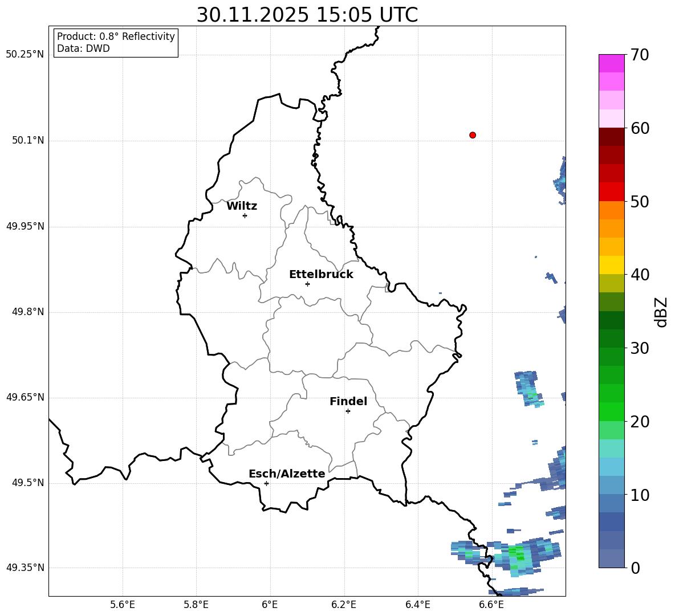Click the 49.5°N latitude label
675x616 pixels.
point(28,483)
